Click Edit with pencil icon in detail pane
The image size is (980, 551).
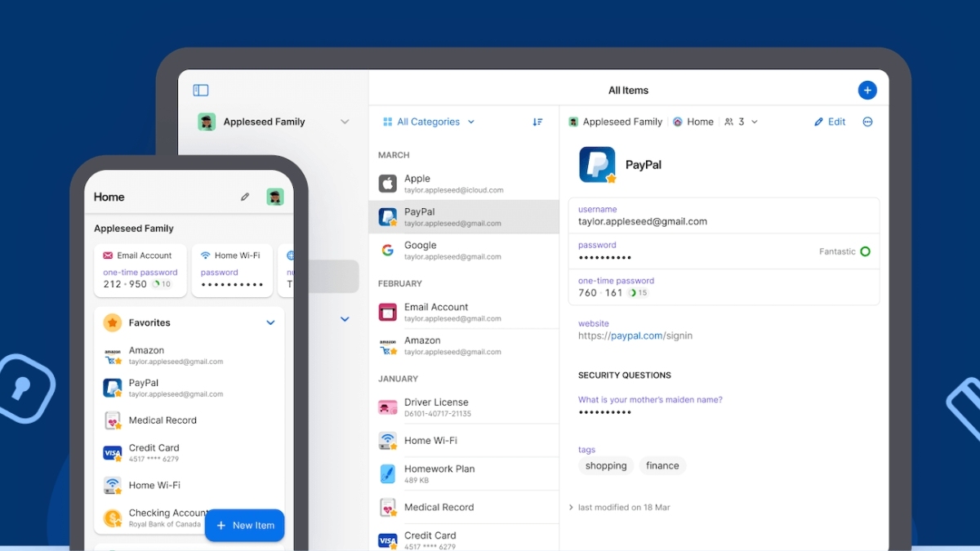point(830,122)
